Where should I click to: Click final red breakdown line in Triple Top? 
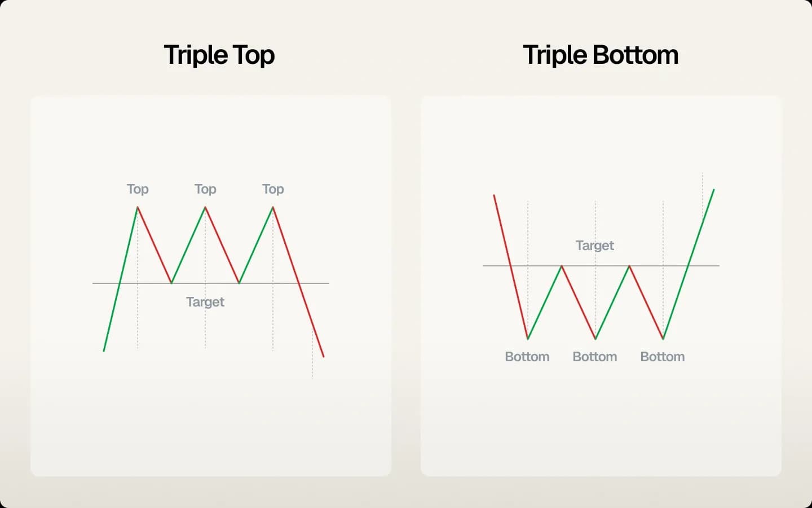tap(298, 282)
